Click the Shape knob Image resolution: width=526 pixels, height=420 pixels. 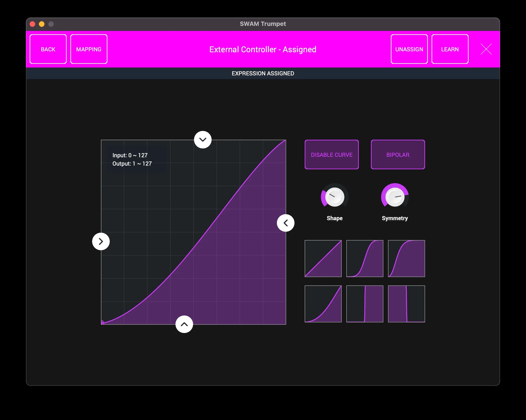tap(335, 197)
